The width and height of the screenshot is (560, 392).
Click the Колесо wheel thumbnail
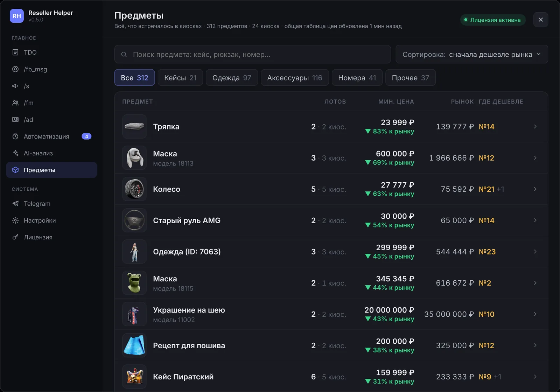pyautogui.click(x=134, y=189)
